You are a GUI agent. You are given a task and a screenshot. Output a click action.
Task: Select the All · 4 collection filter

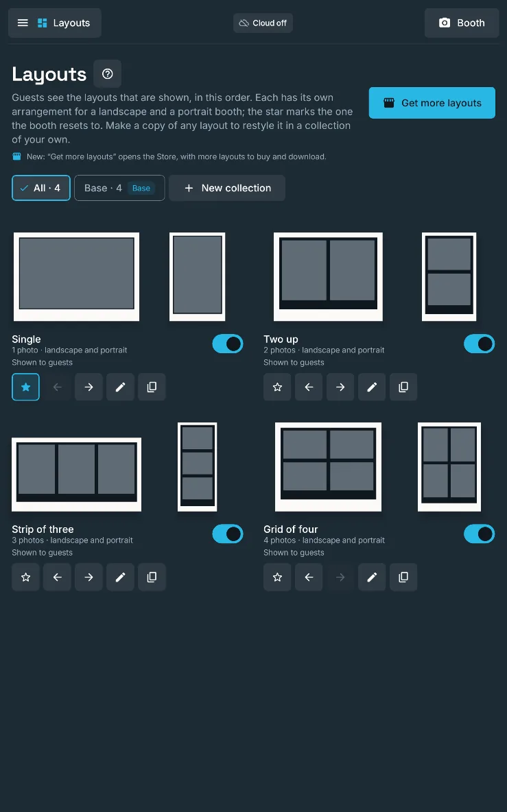(41, 188)
